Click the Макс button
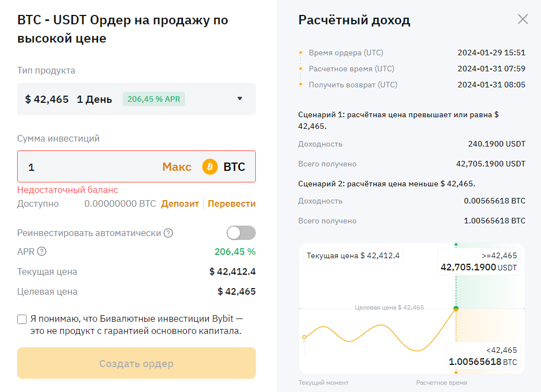 coord(177,167)
